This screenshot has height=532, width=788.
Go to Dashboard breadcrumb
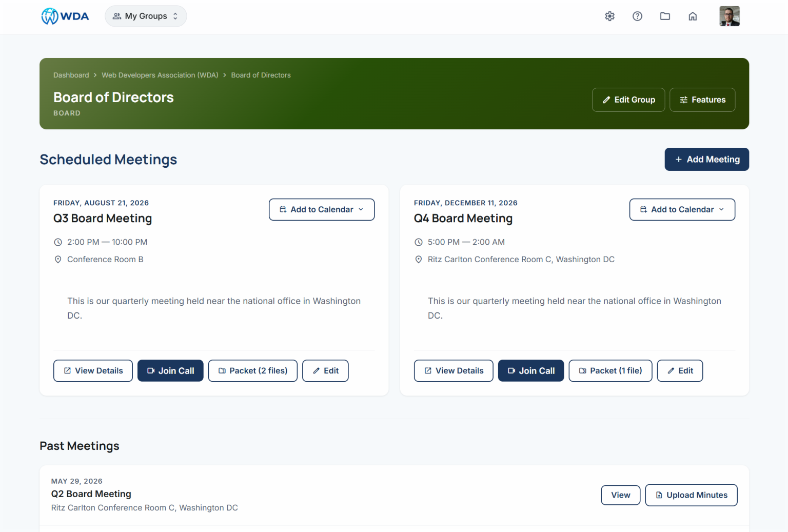[x=71, y=75]
